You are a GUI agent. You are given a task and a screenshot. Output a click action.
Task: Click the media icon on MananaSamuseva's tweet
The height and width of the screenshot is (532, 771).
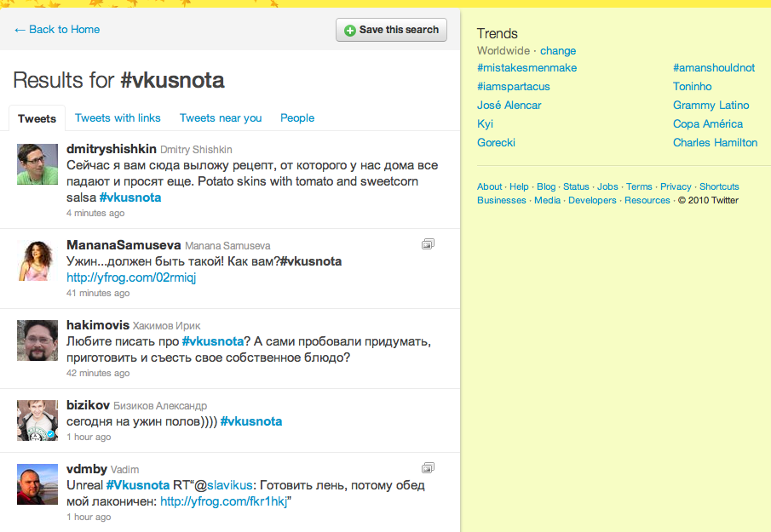pyautogui.click(x=428, y=244)
